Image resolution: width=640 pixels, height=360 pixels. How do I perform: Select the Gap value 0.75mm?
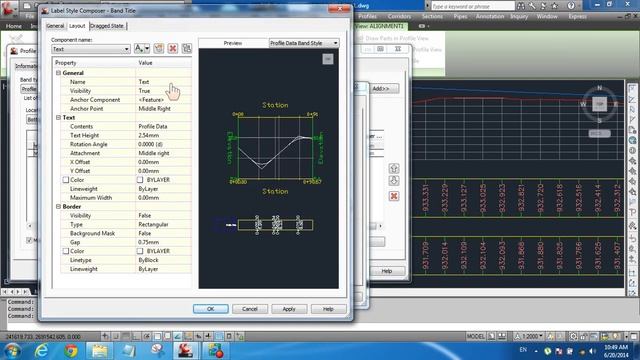(x=163, y=242)
